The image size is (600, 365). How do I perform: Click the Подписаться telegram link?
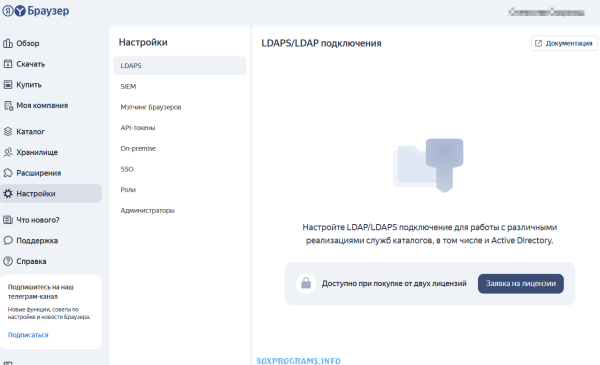coord(28,335)
